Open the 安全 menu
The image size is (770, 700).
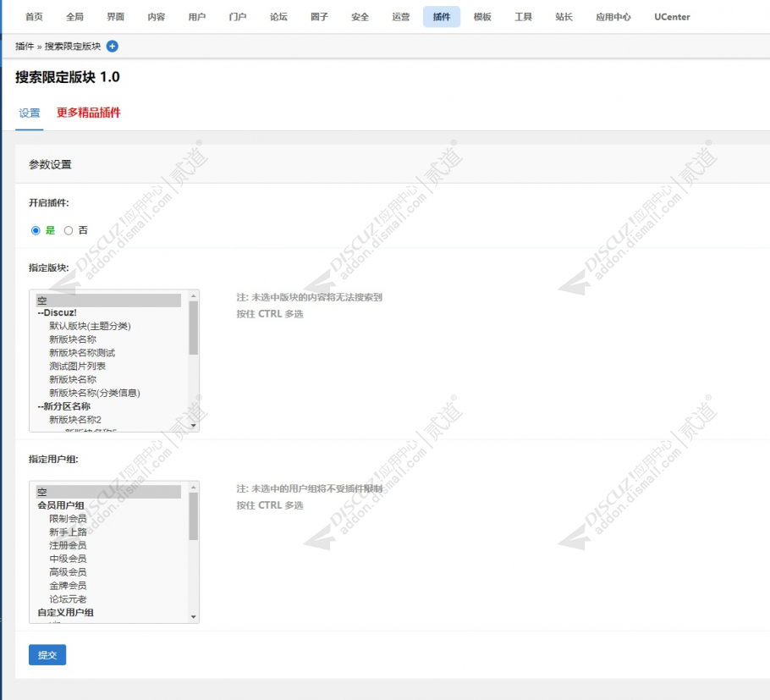pos(360,17)
